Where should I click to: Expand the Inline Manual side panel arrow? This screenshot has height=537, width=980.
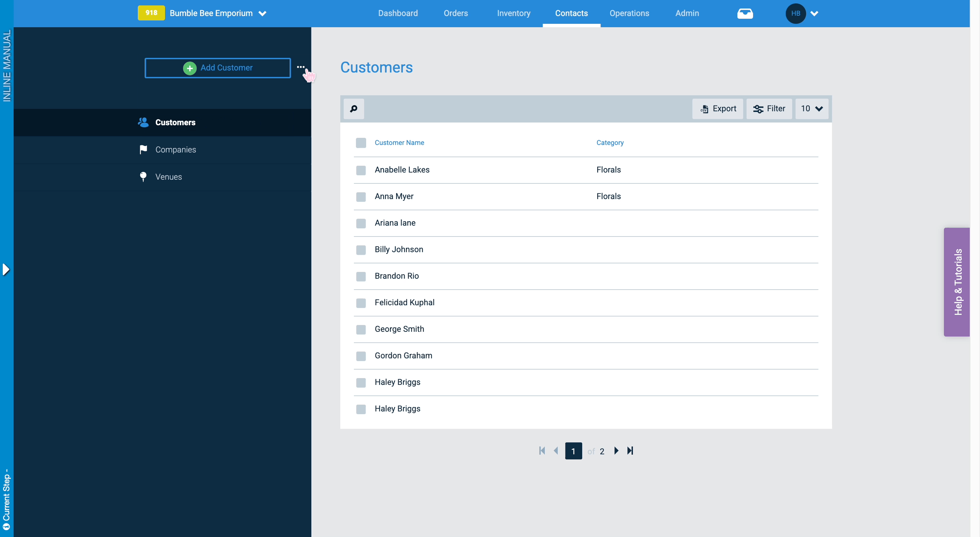click(6, 269)
